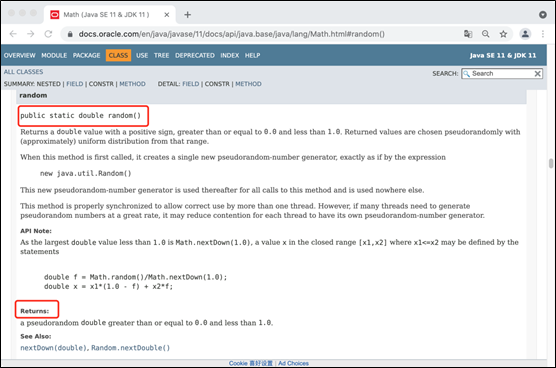
Task: Click the zoom magnifier icon in the address bar
Action: (x=486, y=34)
